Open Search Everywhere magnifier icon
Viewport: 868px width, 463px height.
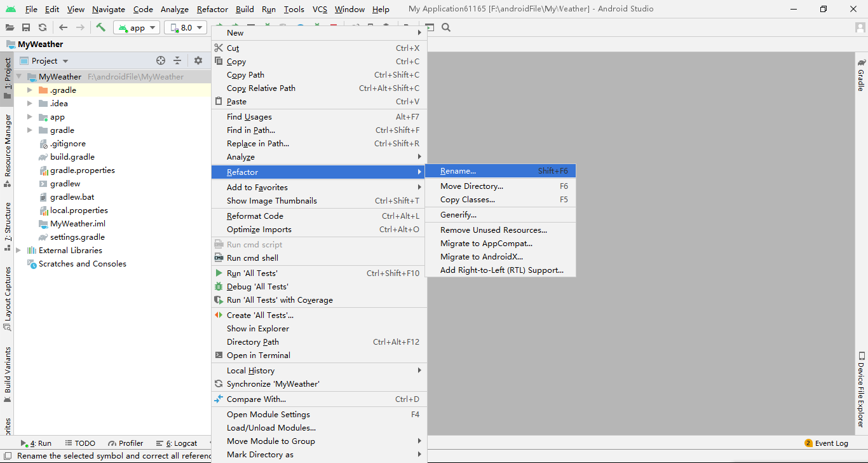click(446, 27)
